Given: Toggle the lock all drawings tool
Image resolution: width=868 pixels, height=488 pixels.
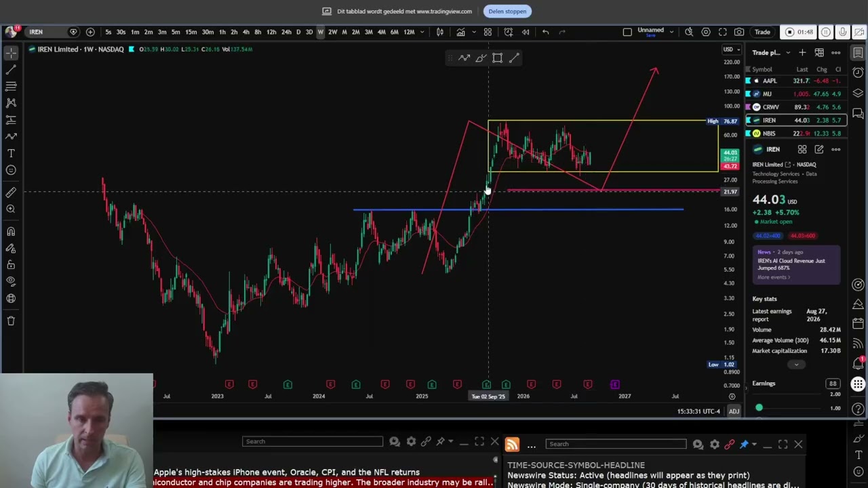Looking at the screenshot, I should tap(11, 264).
